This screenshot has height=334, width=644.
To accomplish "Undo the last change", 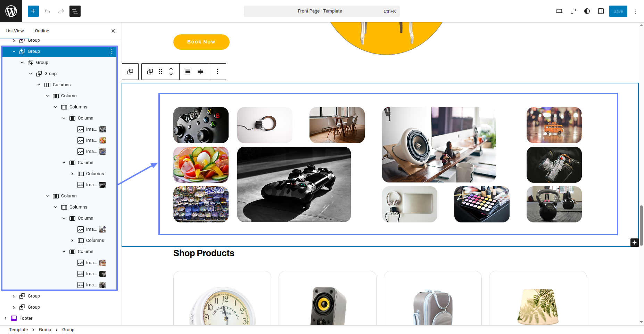I will point(47,11).
